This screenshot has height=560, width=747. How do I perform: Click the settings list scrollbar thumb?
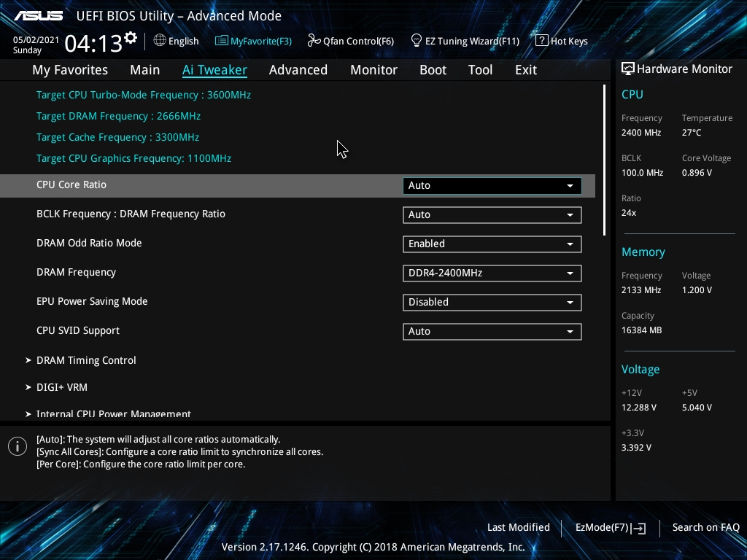604,160
